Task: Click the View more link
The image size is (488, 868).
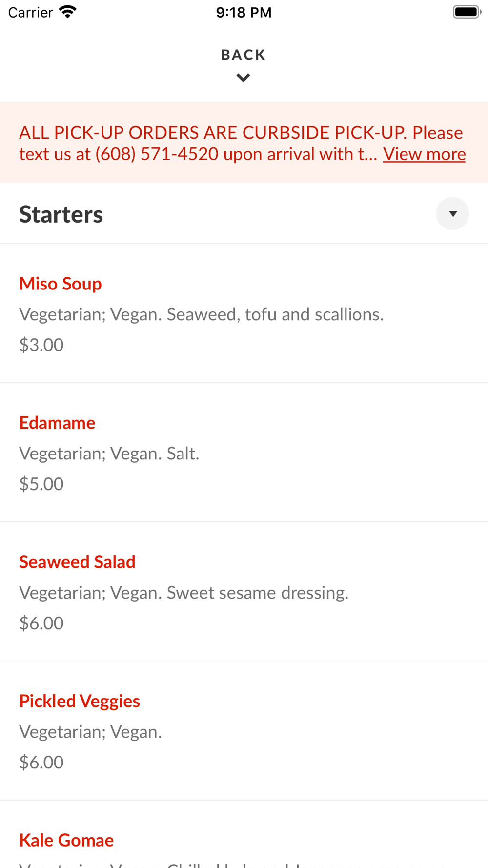Action: point(424,154)
